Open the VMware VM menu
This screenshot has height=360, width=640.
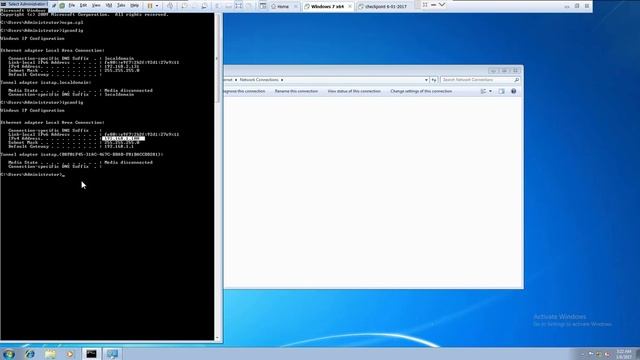point(109,6)
